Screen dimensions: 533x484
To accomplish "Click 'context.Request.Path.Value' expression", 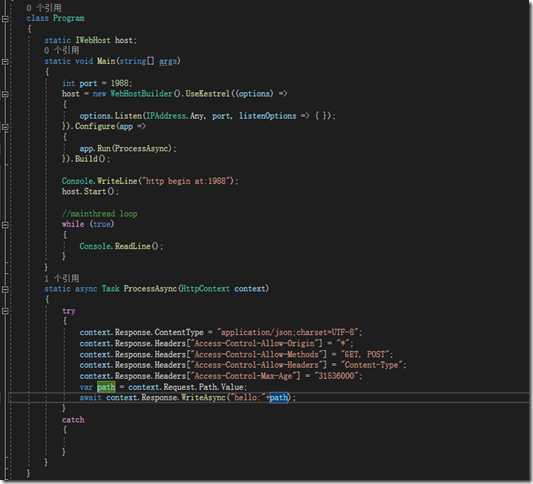I will [x=186, y=387].
